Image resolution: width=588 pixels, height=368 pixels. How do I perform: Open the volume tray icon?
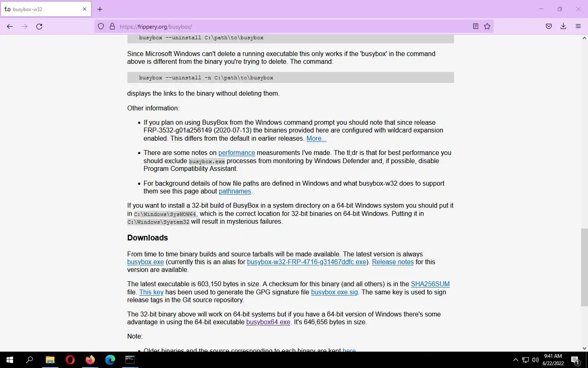(x=535, y=360)
